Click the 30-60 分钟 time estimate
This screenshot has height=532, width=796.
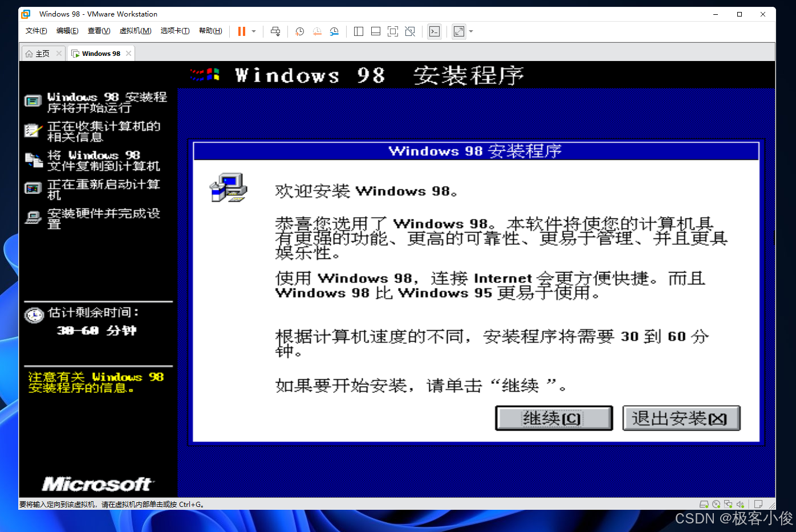pos(96,330)
